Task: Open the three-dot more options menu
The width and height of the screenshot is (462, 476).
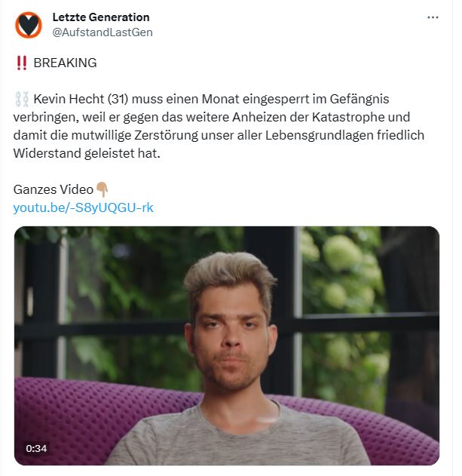Action: [433, 17]
